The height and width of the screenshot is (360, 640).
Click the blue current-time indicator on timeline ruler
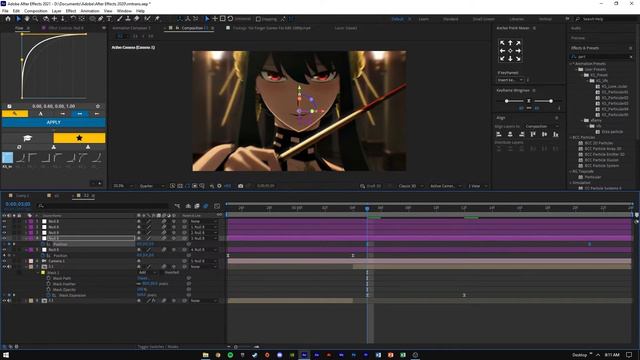point(367,208)
